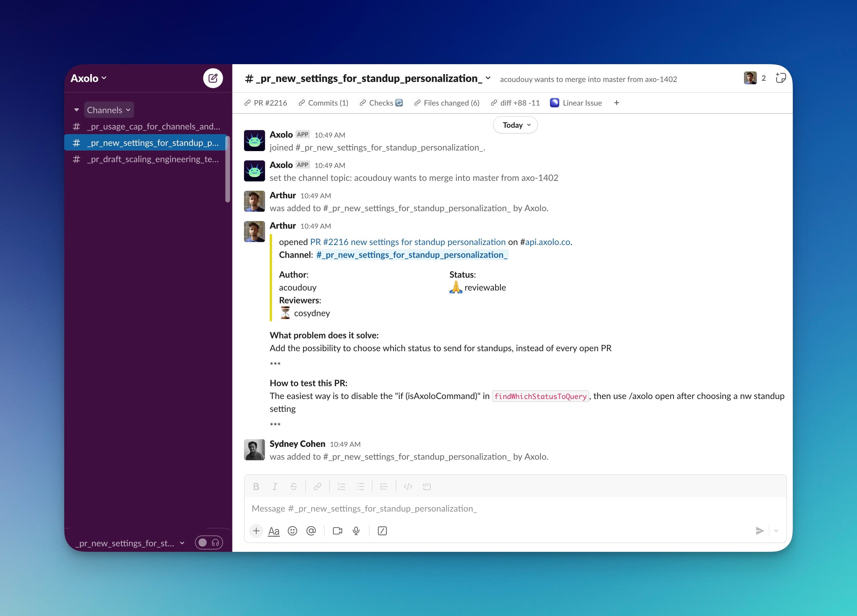
Task: Collapse the Channels section triangle
Action: pos(76,110)
